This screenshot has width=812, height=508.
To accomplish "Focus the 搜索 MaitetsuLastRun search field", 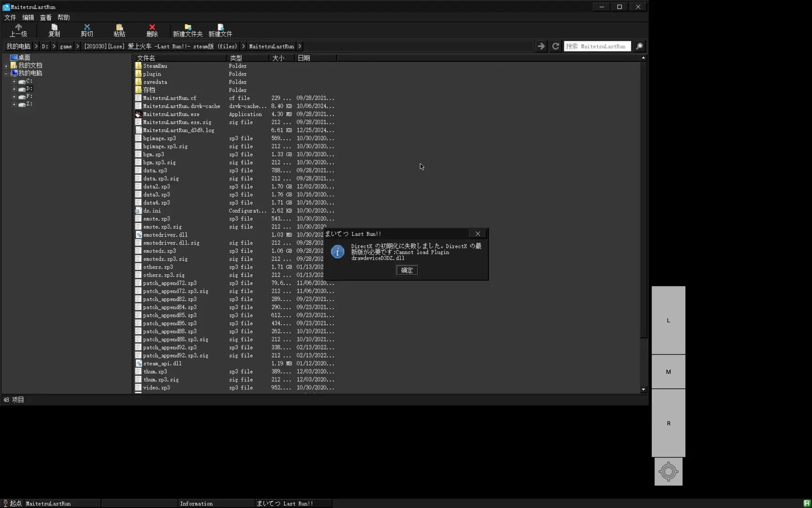I will (597, 46).
